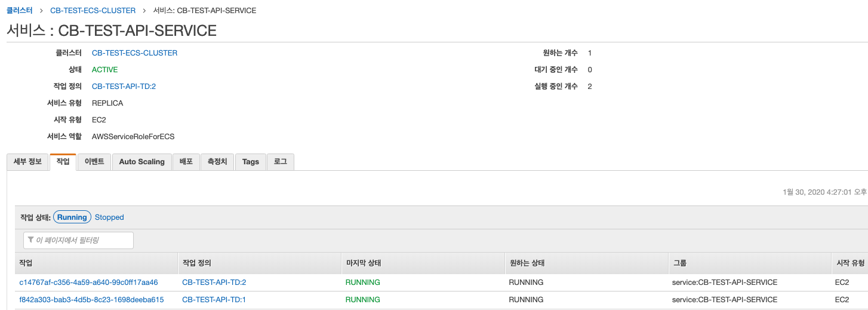868x310 pixels.
Task: Open the Auto Scaling tab
Action: coord(141,162)
